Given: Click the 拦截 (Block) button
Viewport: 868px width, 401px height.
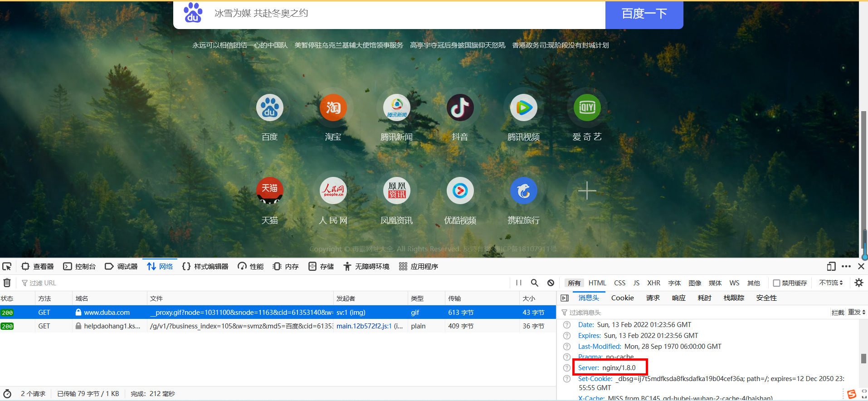Looking at the screenshot, I should (838, 312).
